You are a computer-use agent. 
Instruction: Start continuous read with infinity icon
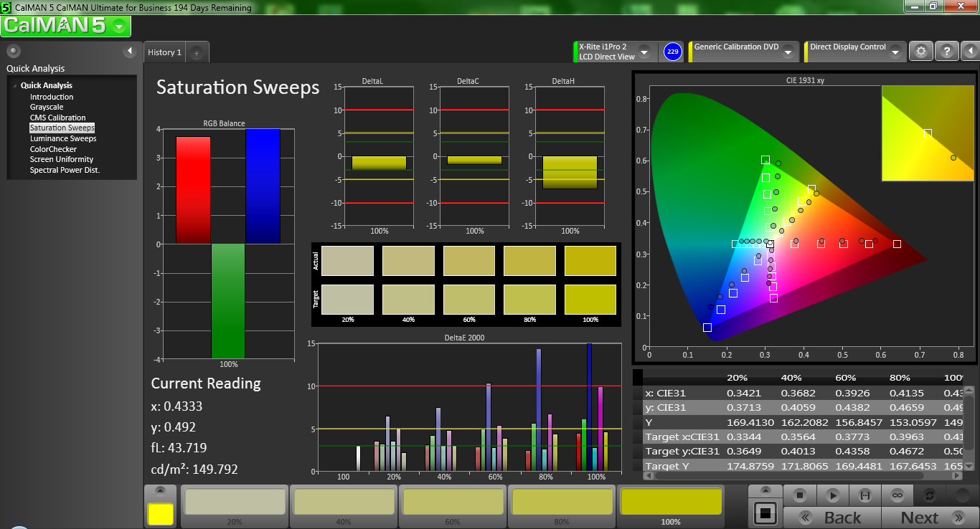point(897,495)
